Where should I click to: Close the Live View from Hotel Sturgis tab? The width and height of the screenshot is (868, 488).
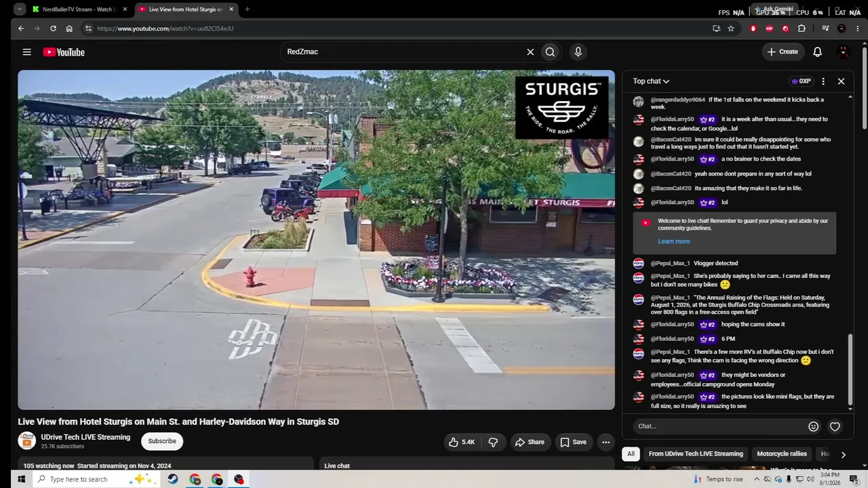(231, 9)
